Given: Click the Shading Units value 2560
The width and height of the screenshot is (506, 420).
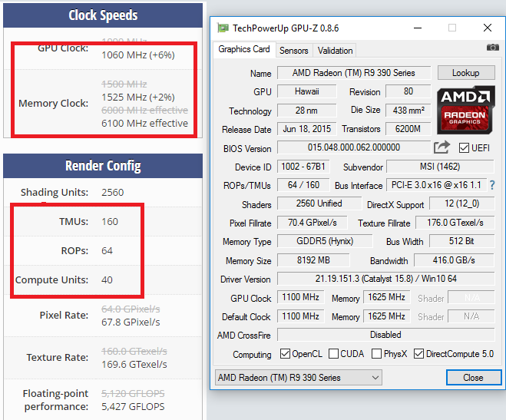Looking at the screenshot, I should pos(113,193).
